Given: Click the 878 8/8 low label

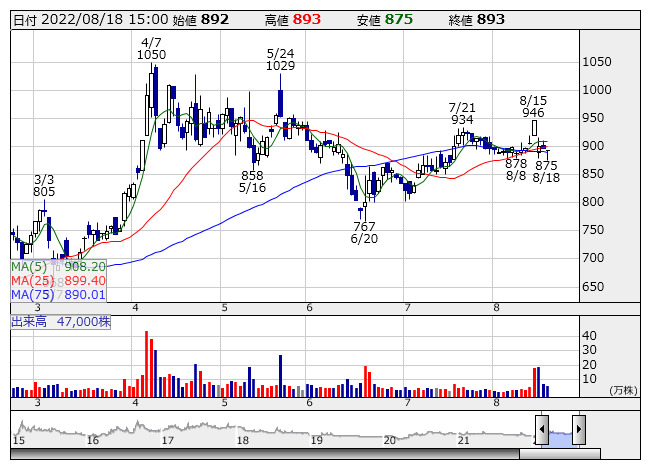Looking at the screenshot, I should (x=516, y=170).
